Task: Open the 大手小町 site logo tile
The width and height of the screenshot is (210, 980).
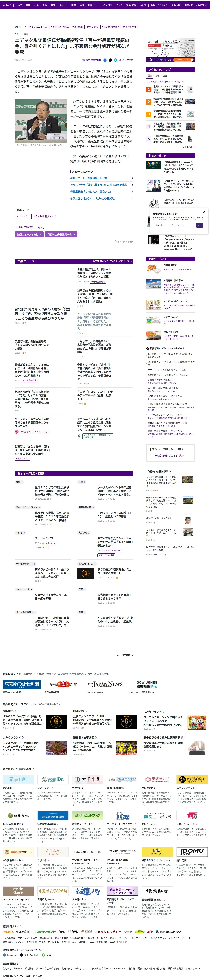Action: click(88, 780)
